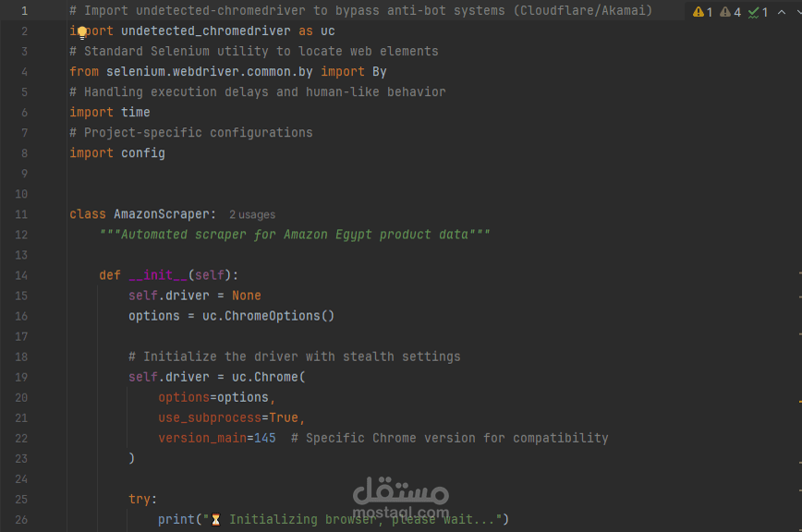The height and width of the screenshot is (532, 802).
Task: Click the green typo checkmark indicator showing 1
Action: click(758, 12)
